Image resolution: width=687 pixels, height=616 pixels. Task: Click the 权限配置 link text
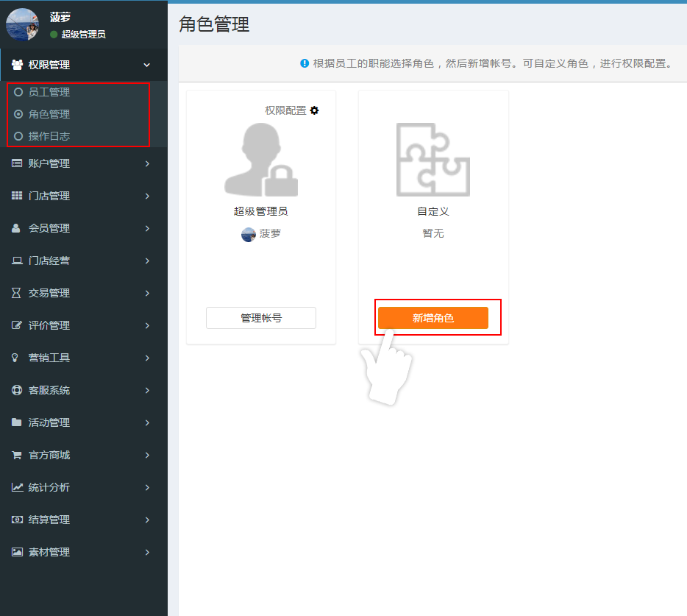click(285, 110)
